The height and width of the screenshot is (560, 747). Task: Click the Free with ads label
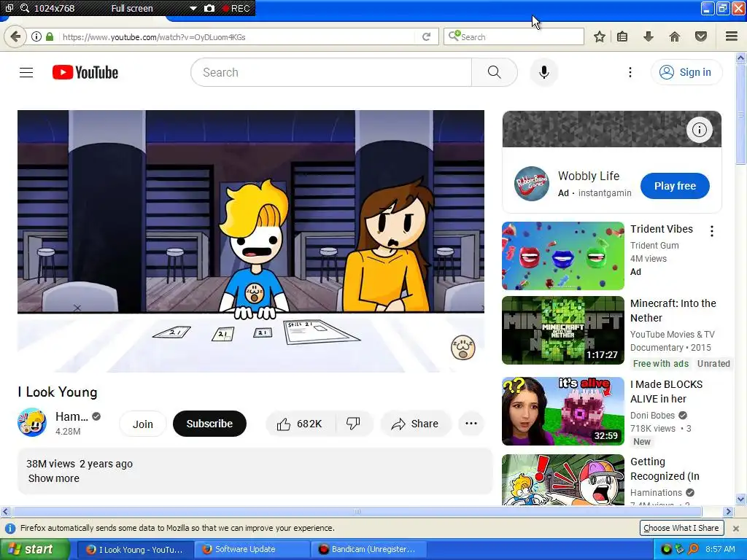tap(661, 363)
